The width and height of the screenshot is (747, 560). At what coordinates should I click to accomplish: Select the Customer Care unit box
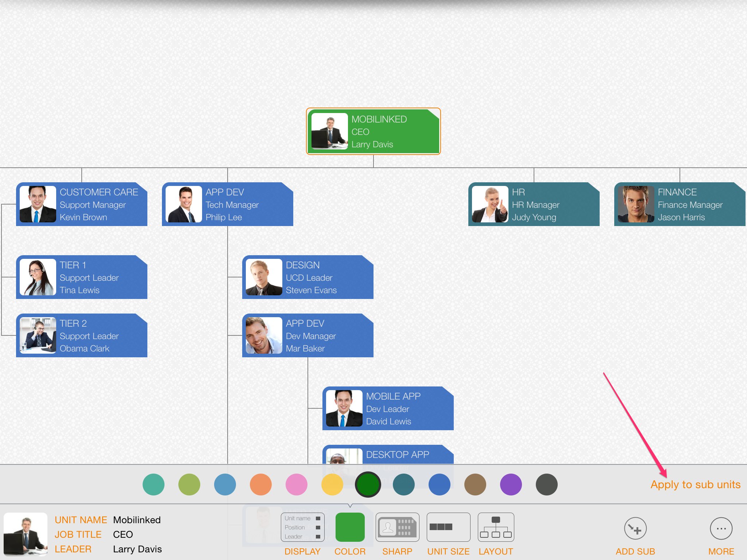tap(82, 204)
